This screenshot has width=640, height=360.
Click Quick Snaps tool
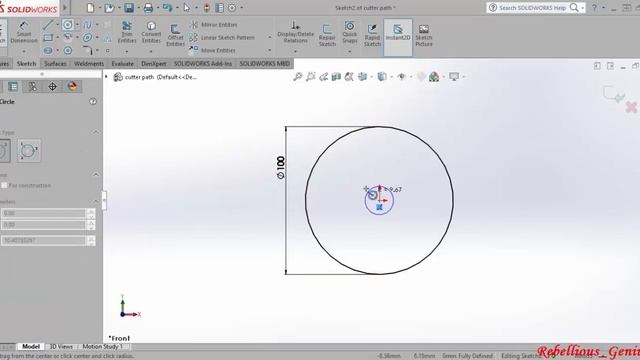(350, 32)
